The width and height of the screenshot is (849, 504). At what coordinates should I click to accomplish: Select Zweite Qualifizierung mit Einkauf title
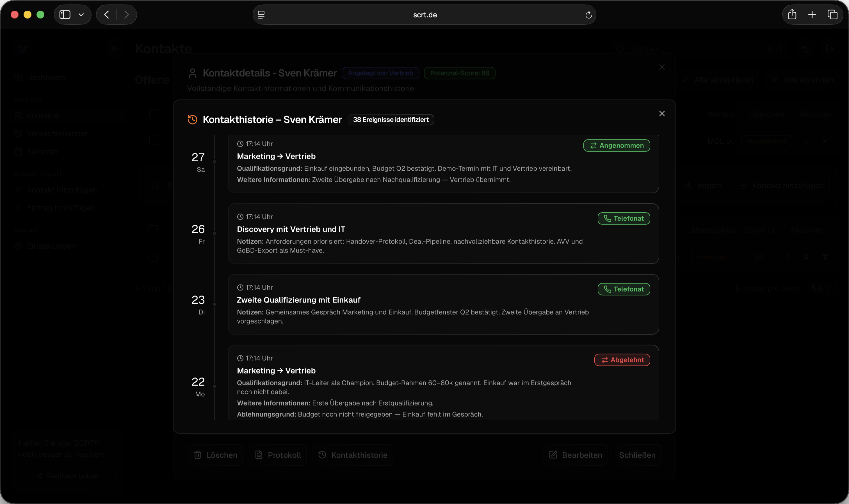click(298, 300)
